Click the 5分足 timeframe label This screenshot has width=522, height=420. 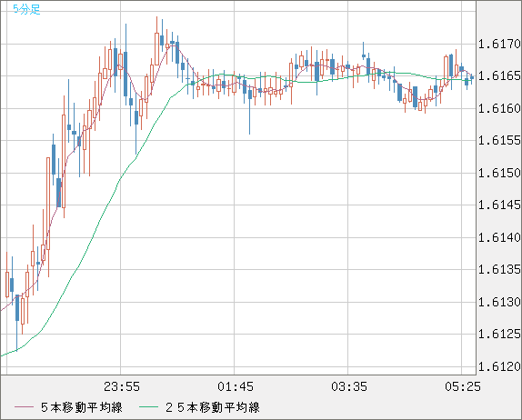pos(26,9)
